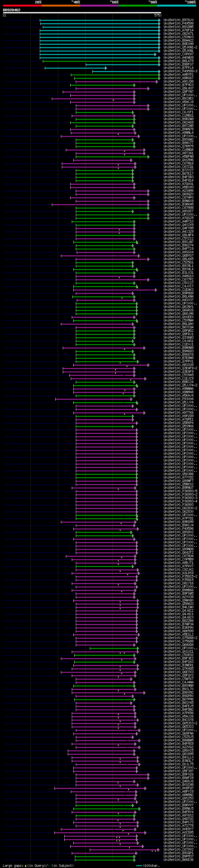Screen dimensions: 199x868
Task: Select label UniRef100_Q5U386
Action: point(179,474)
